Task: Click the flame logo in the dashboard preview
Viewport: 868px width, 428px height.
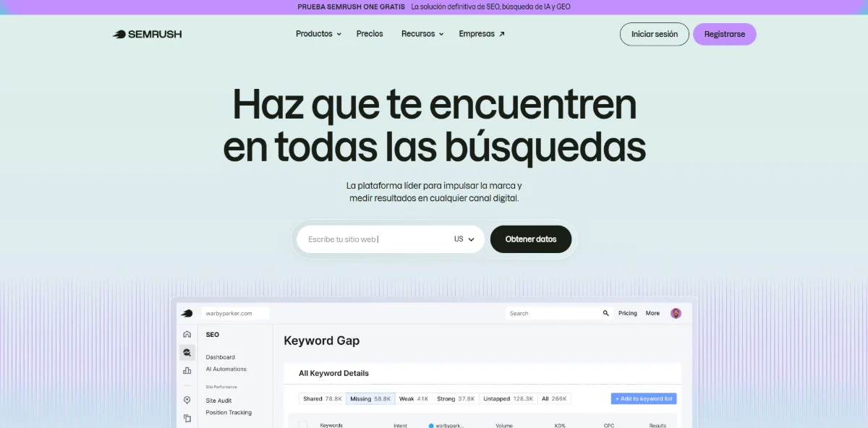Action: click(187, 313)
